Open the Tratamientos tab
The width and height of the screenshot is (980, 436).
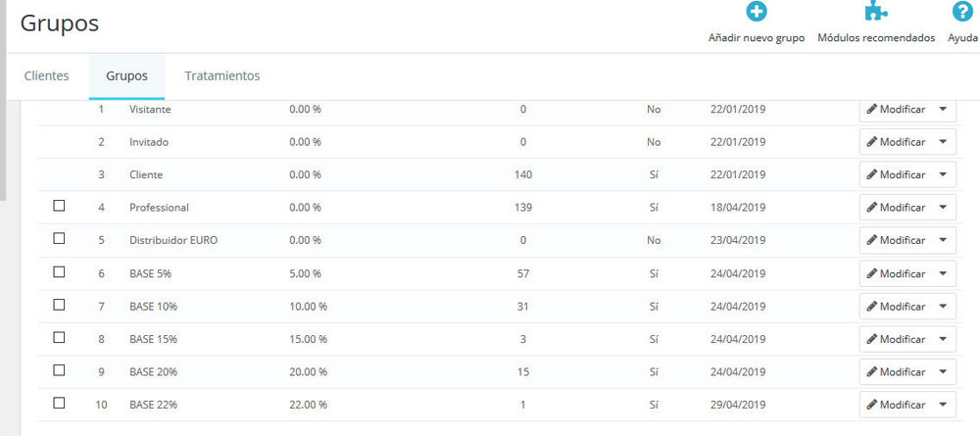222,76
